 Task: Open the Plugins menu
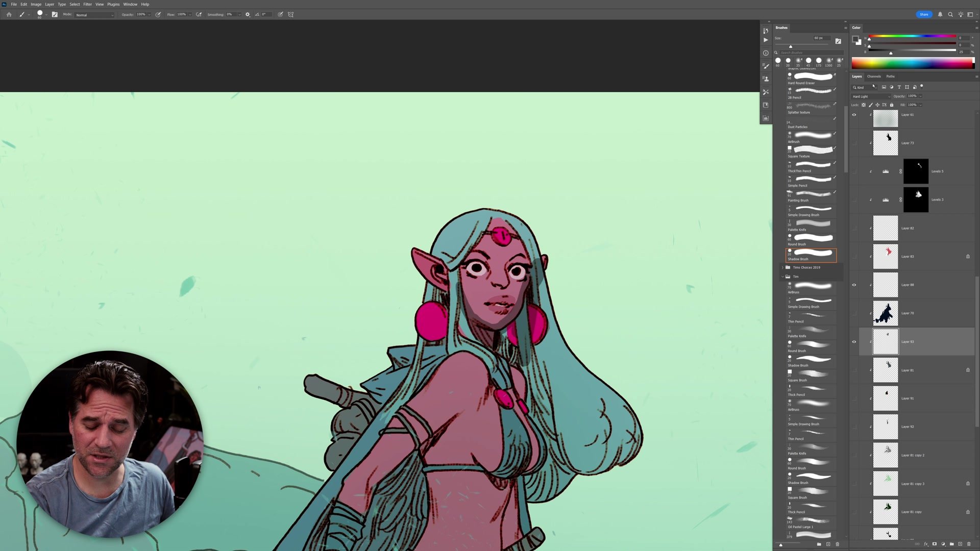tap(113, 4)
